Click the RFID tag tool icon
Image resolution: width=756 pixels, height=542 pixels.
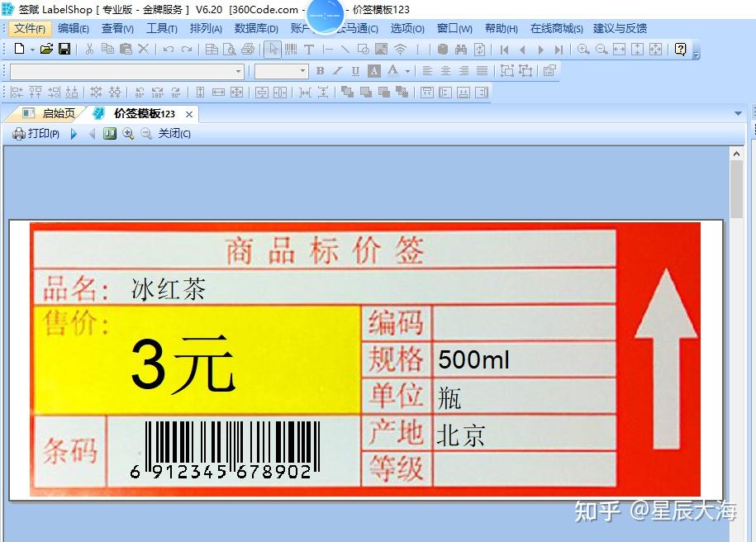pyautogui.click(x=400, y=49)
